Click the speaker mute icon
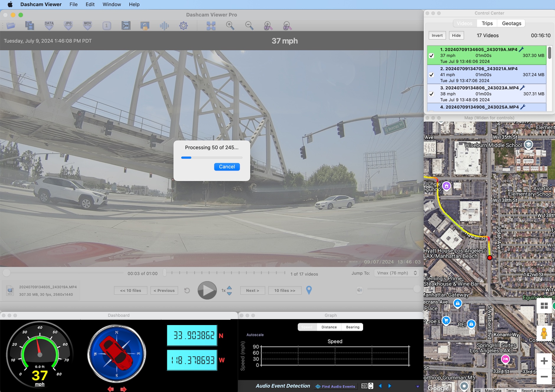 360,290
